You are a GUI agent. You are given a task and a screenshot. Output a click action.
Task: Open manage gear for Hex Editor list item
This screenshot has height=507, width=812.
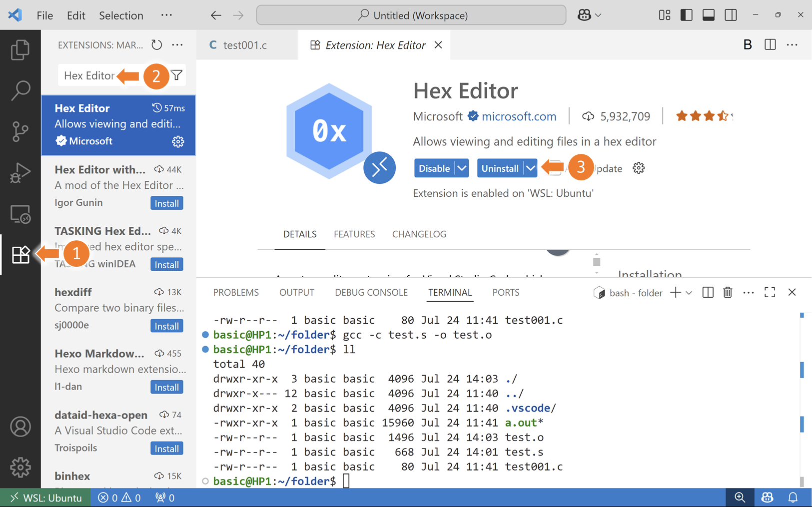[178, 141]
